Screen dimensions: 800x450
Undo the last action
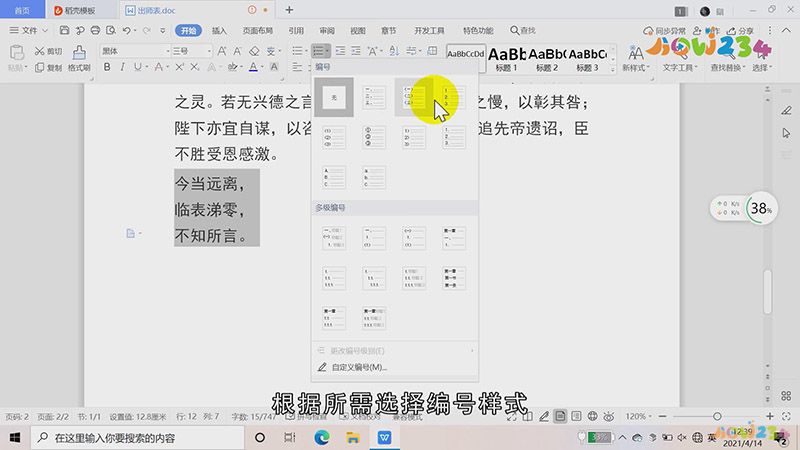[x=127, y=31]
